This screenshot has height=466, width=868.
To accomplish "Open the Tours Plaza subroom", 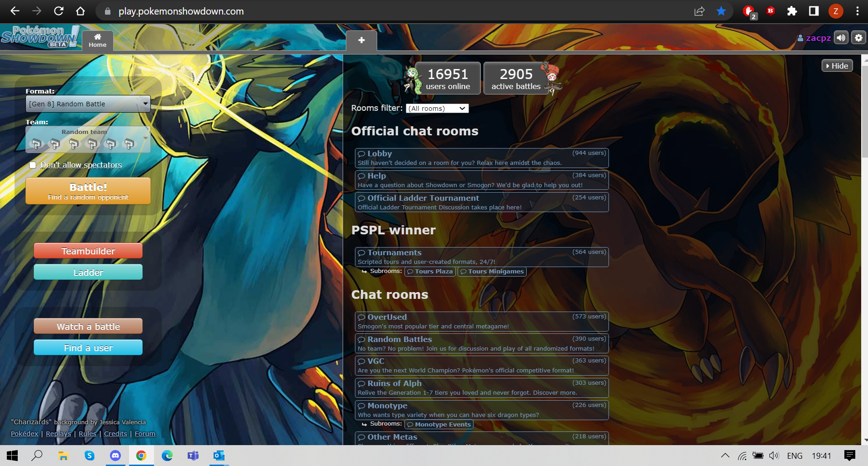I will [430, 272].
